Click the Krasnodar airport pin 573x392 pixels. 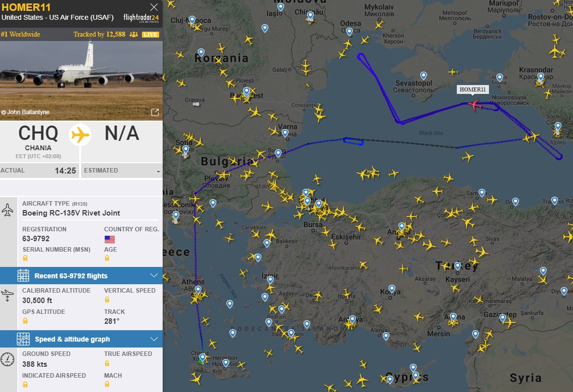coord(540,77)
